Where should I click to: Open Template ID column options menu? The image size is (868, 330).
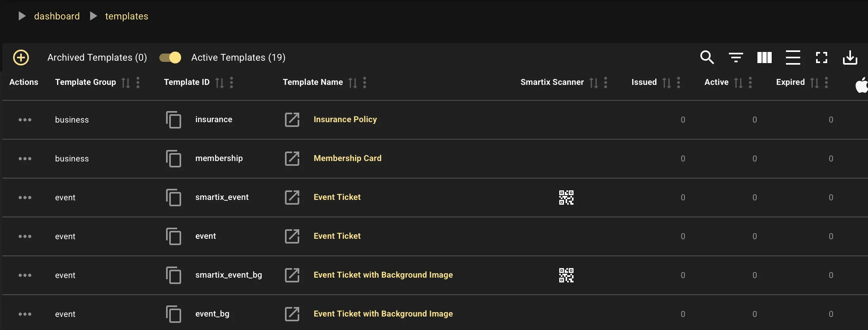[x=231, y=82]
